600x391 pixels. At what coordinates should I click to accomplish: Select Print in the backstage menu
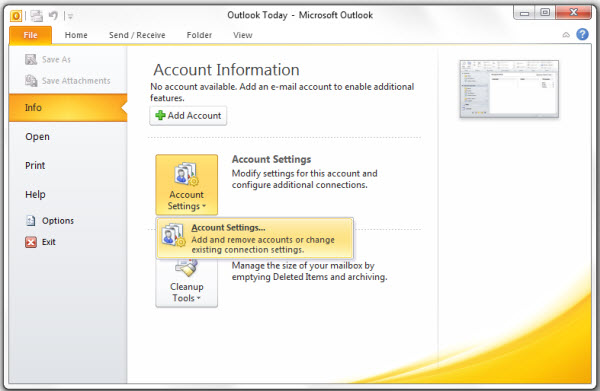point(35,166)
